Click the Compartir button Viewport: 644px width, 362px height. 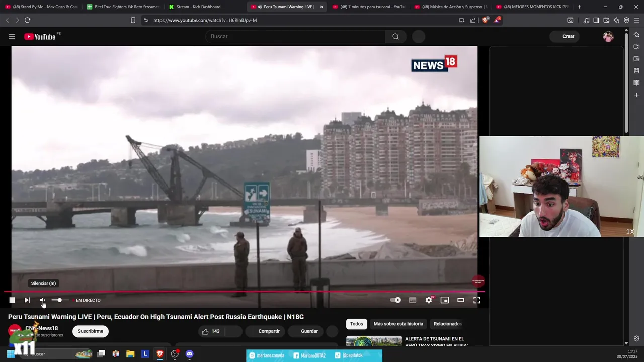point(265,331)
